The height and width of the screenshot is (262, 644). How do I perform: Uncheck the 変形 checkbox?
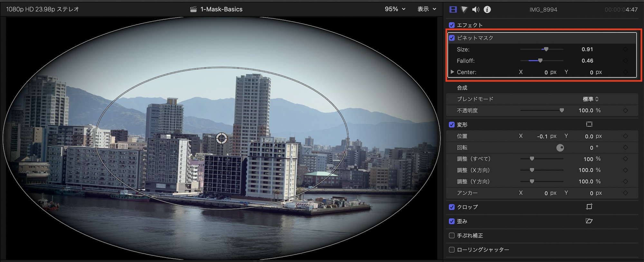coord(452,125)
